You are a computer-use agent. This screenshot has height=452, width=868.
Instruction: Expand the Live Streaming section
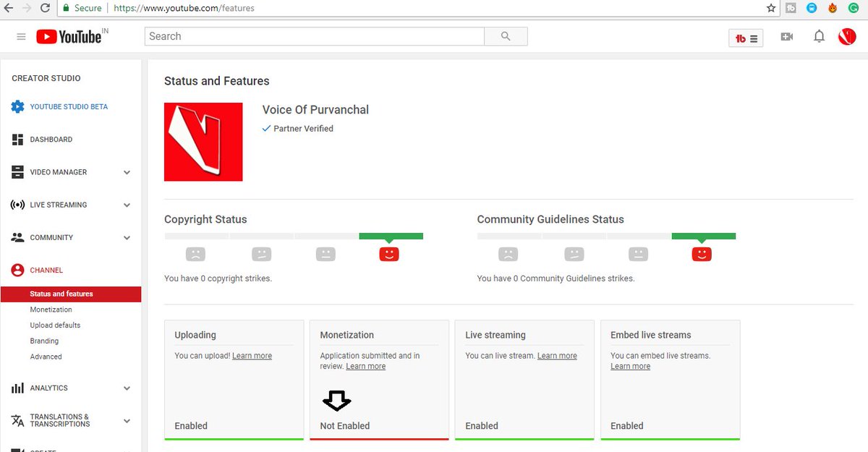pos(127,205)
